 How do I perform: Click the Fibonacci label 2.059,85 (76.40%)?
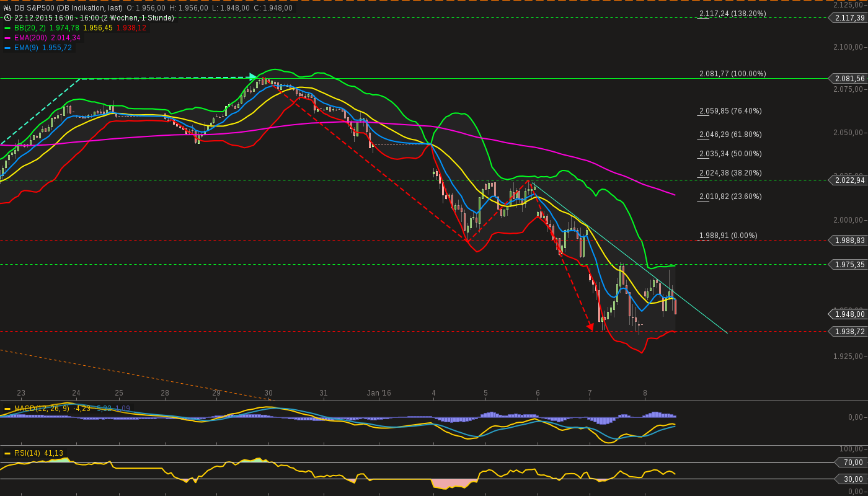(730, 111)
